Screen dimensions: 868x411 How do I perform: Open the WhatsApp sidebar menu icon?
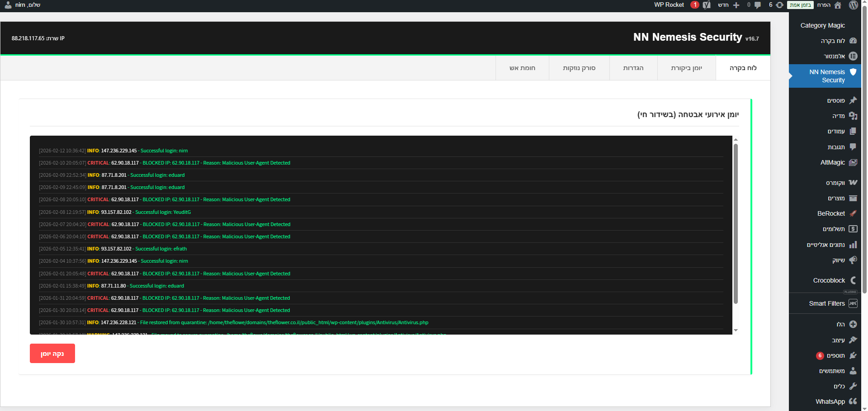[853, 402]
